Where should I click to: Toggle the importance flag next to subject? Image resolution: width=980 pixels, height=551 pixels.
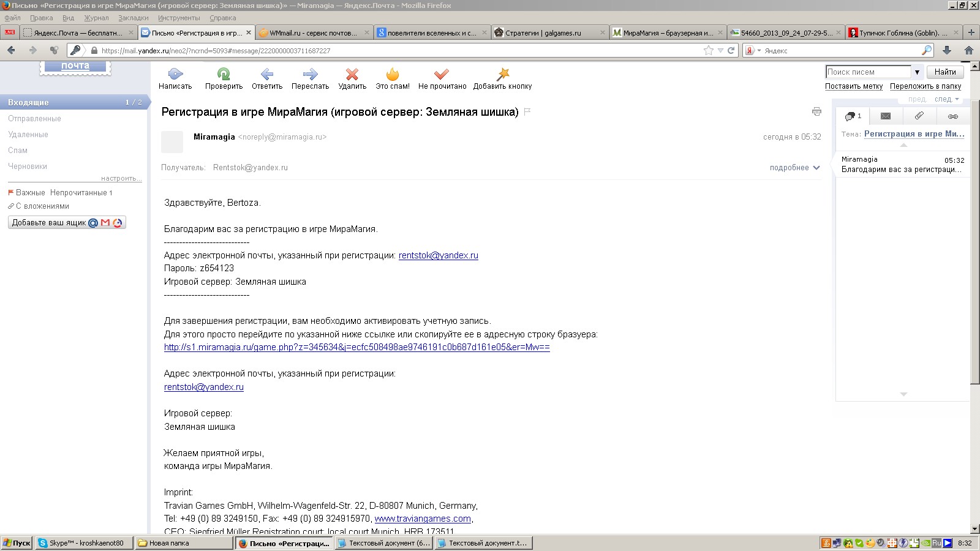coord(527,111)
